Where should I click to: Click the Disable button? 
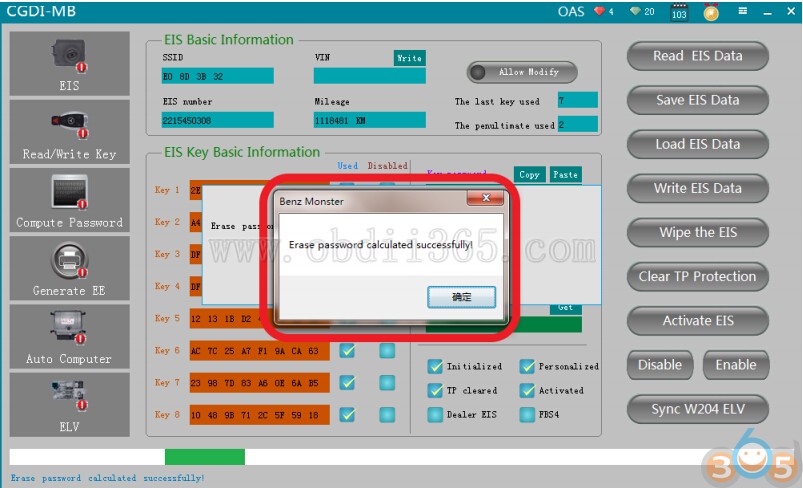(660, 365)
